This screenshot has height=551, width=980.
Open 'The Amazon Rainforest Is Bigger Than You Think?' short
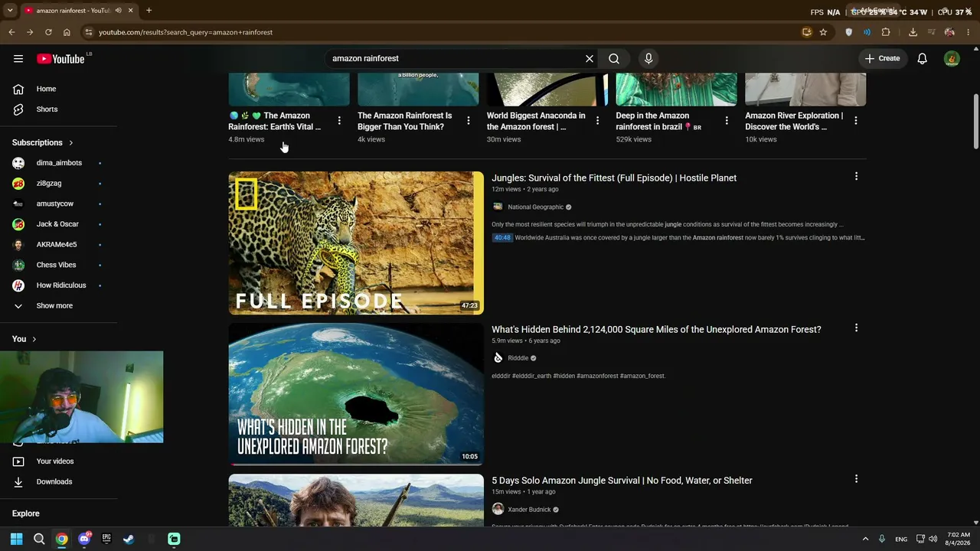pyautogui.click(x=405, y=121)
